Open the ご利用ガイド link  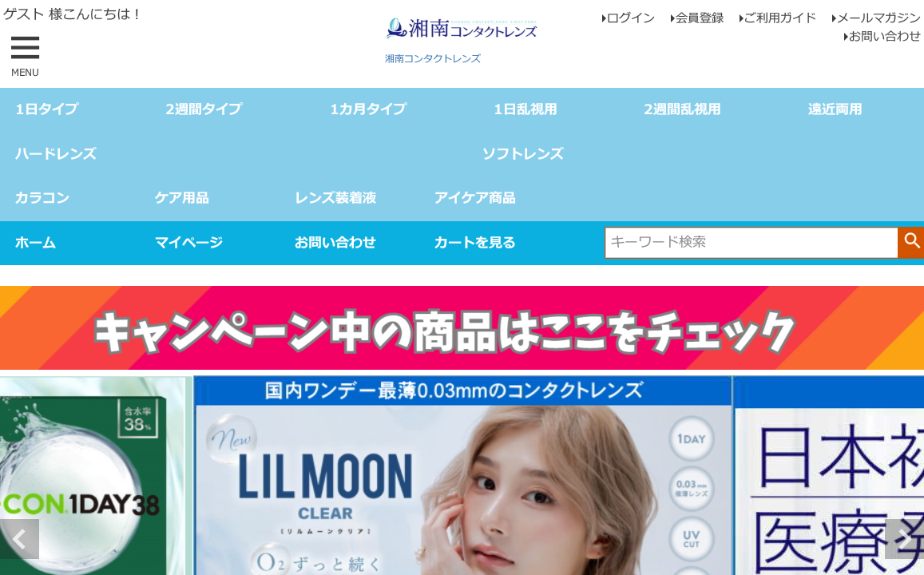tap(777, 18)
